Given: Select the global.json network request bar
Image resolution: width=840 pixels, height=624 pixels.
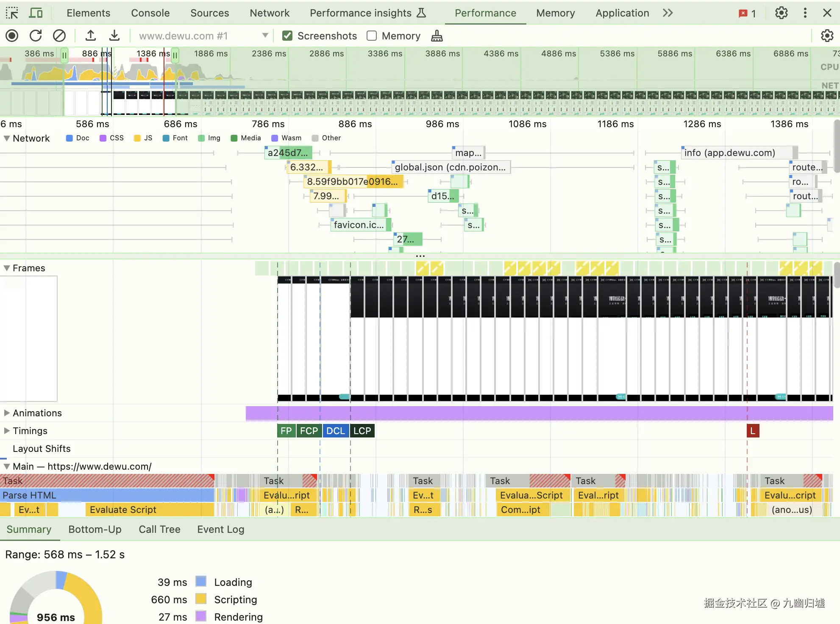Looking at the screenshot, I should [x=450, y=167].
